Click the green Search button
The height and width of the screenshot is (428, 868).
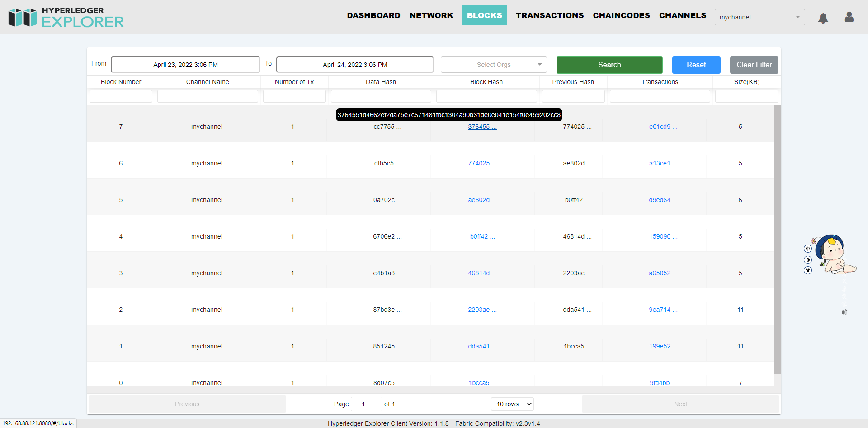pyautogui.click(x=609, y=65)
